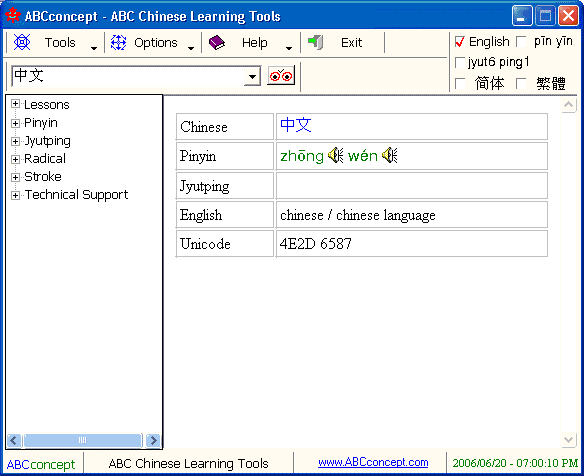
Task: Click the 'English' table row label
Action: tap(201, 215)
